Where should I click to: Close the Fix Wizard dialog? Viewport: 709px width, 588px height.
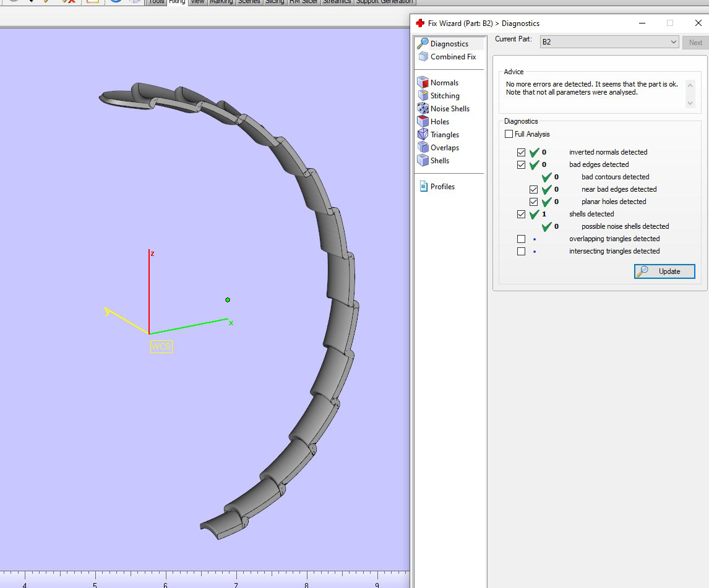698,23
